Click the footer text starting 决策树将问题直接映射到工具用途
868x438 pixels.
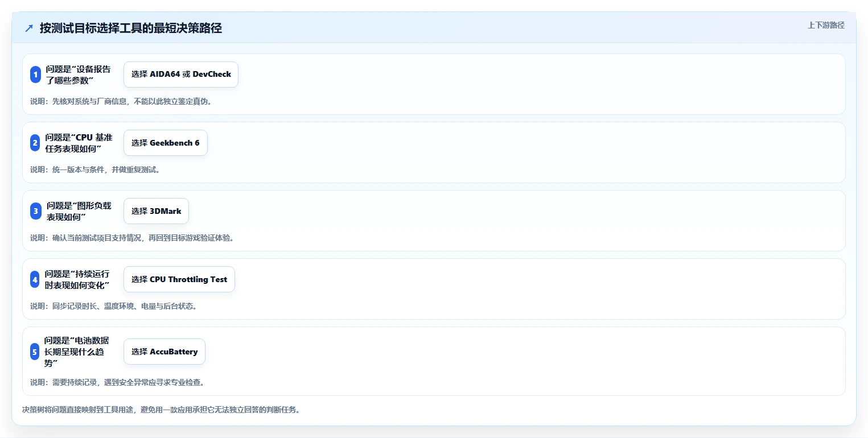[161, 410]
